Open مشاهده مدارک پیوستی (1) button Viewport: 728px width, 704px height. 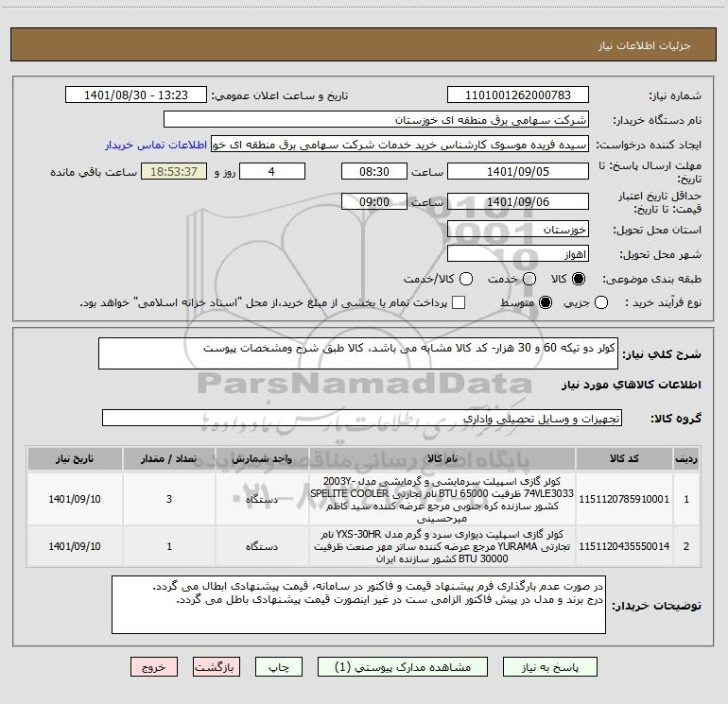coord(403,667)
